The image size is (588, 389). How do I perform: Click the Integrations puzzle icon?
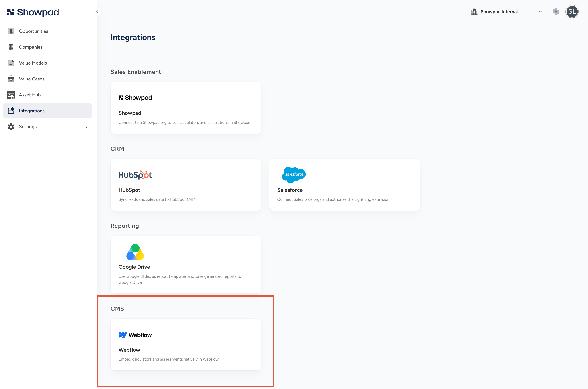(11, 111)
